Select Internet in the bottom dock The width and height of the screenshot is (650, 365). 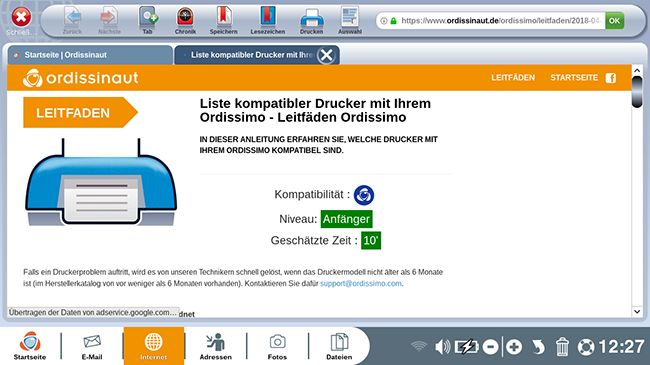tap(153, 346)
